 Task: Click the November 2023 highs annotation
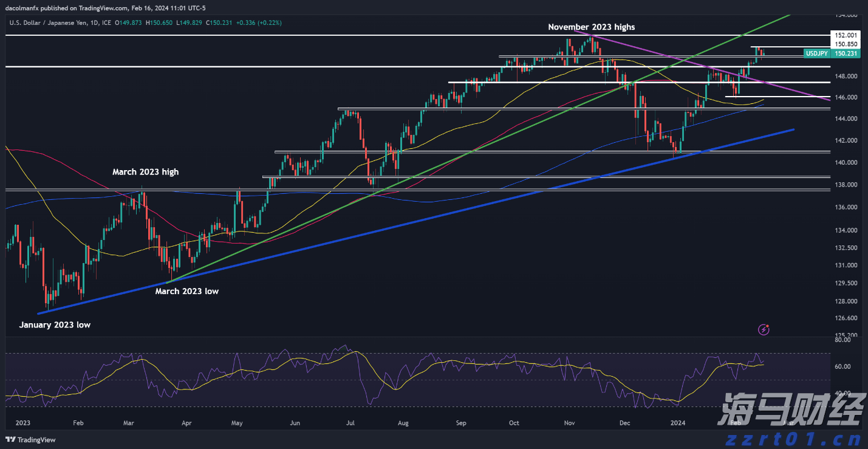(591, 27)
